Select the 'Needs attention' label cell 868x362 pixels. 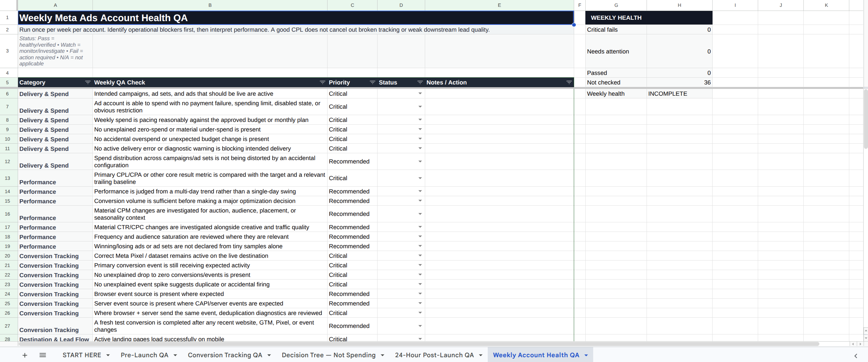pyautogui.click(x=616, y=51)
